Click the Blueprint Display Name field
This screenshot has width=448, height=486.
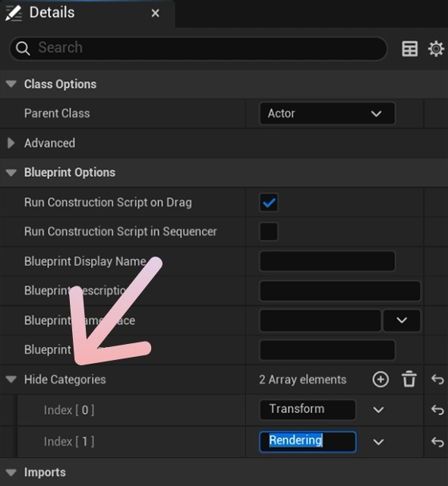(327, 261)
